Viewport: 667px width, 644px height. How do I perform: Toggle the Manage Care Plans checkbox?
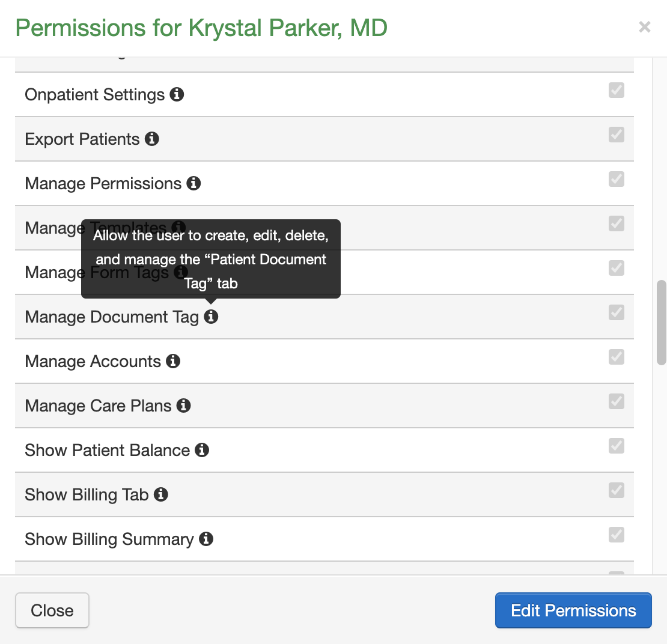point(616,401)
